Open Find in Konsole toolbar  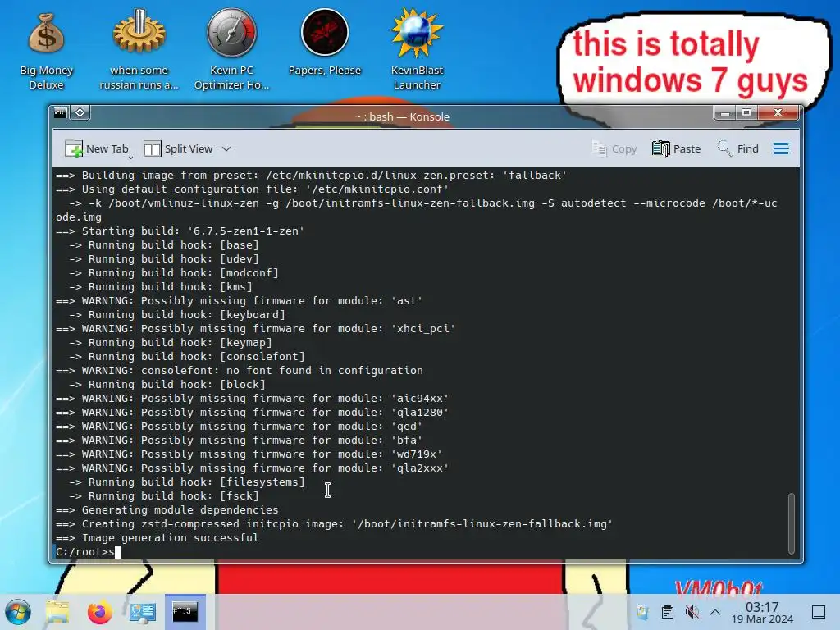(737, 149)
